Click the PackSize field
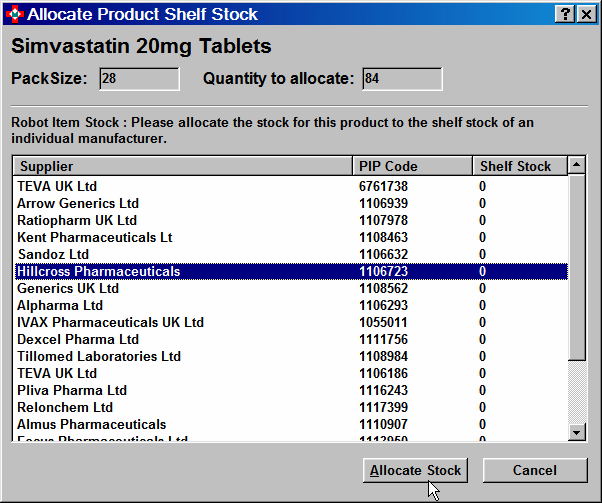Screen dimensions: 602x503 coord(137,79)
